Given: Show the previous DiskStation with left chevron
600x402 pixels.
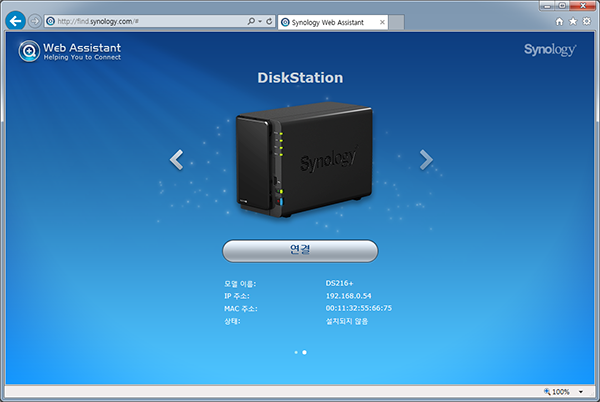Looking at the screenshot, I should 176,160.
